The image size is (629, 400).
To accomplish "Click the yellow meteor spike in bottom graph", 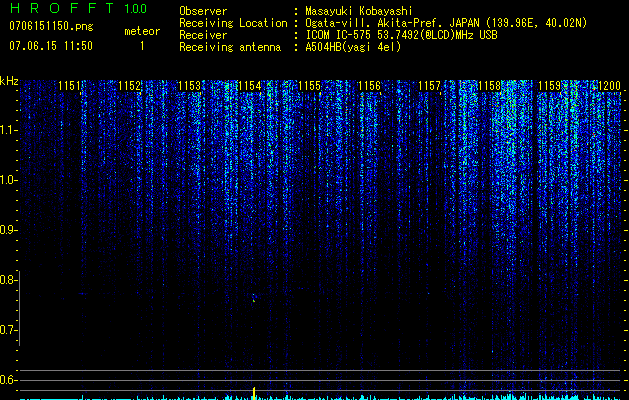I will coord(254,393).
